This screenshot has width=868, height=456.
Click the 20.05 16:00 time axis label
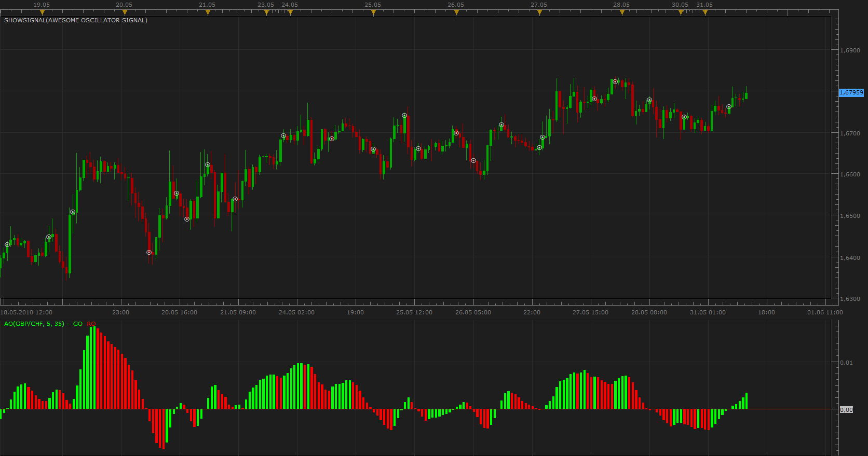click(x=180, y=312)
